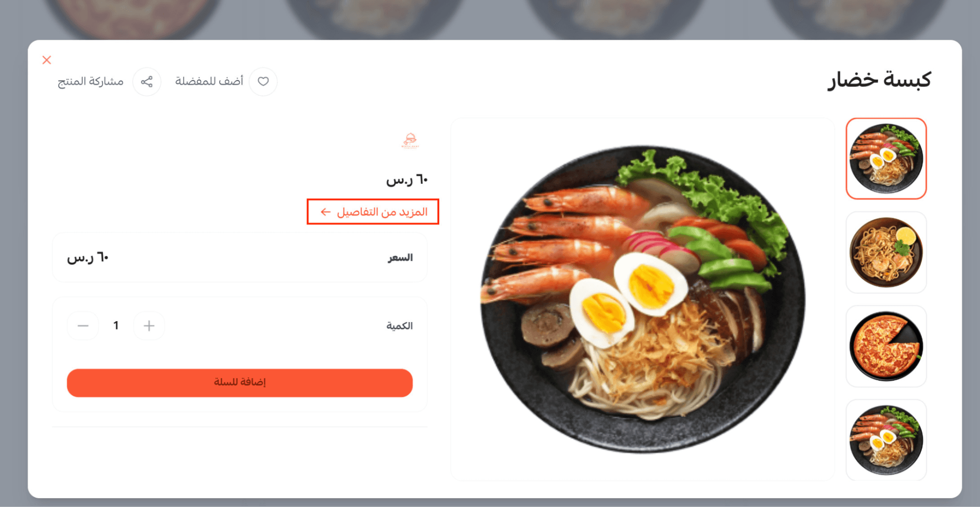Select the last ramen bowl thumbnail
This screenshot has width=980, height=507.
[x=886, y=440]
